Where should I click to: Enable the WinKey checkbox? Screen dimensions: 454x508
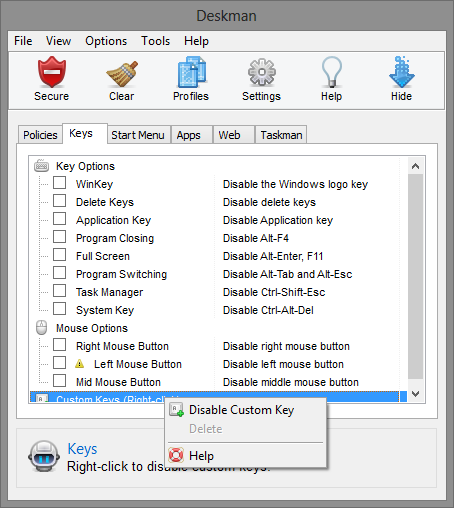pyautogui.click(x=59, y=183)
